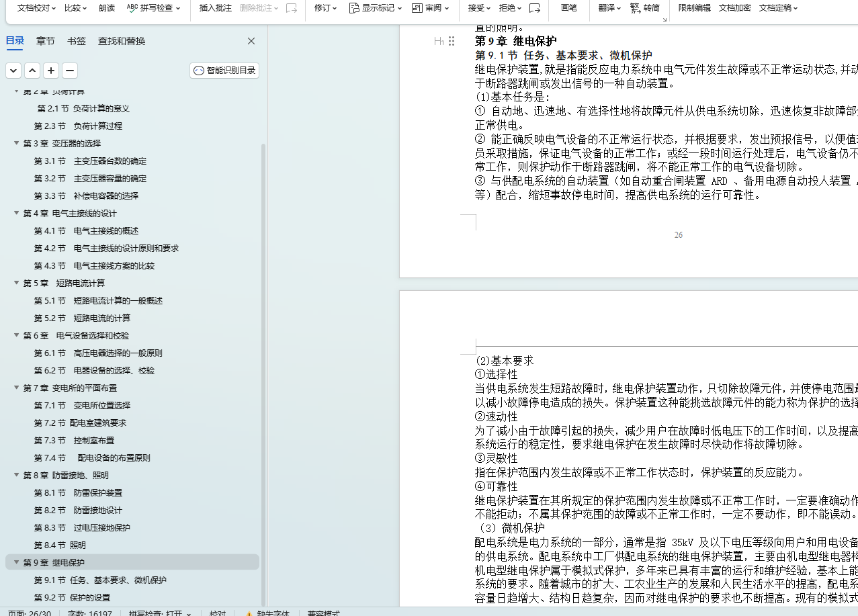Click 插入批注 to insert a comment
The width and height of the screenshot is (858, 616).
215,8
